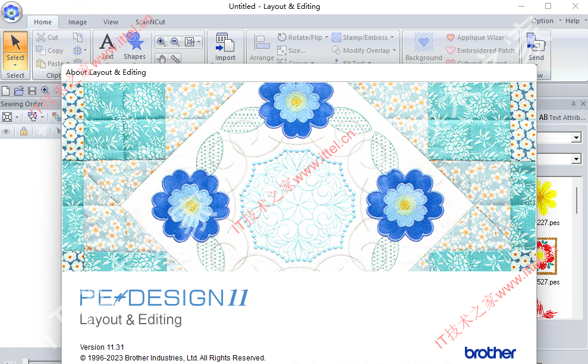
Task: Switch to the Image ribbon tab
Action: click(x=78, y=22)
